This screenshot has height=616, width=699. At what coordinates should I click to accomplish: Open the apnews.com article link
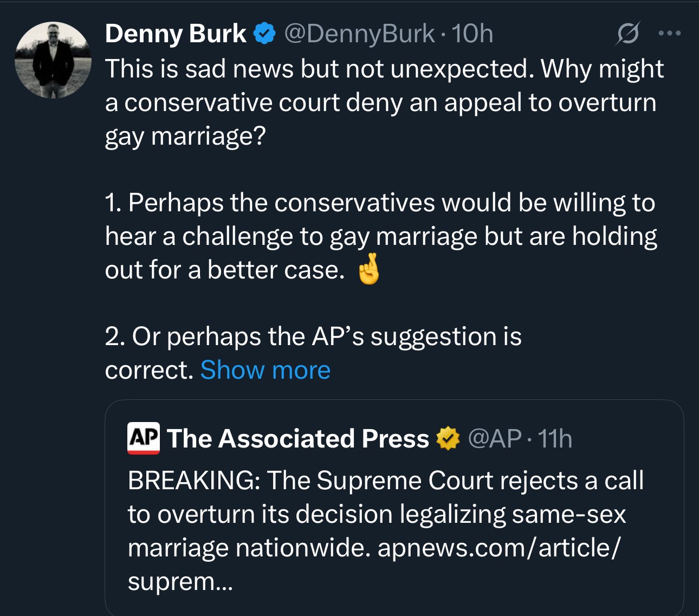click(x=499, y=548)
